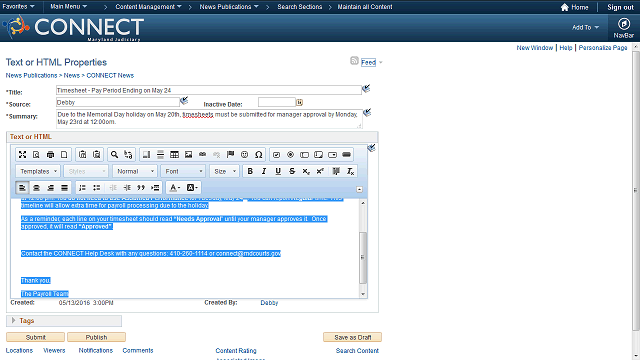
Task: Click the Sign out link
Action: (x=620, y=7)
